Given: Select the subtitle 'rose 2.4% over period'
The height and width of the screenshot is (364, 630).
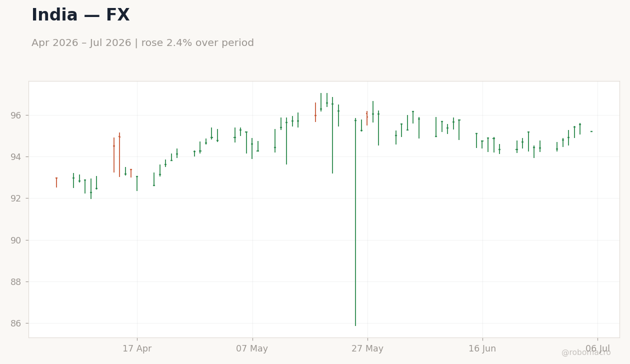Looking at the screenshot, I should (x=198, y=43).
